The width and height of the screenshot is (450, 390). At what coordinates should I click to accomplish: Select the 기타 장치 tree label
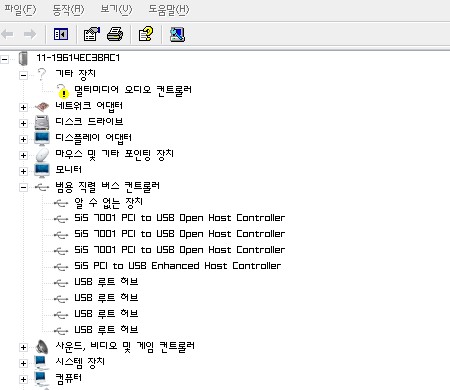coord(76,74)
